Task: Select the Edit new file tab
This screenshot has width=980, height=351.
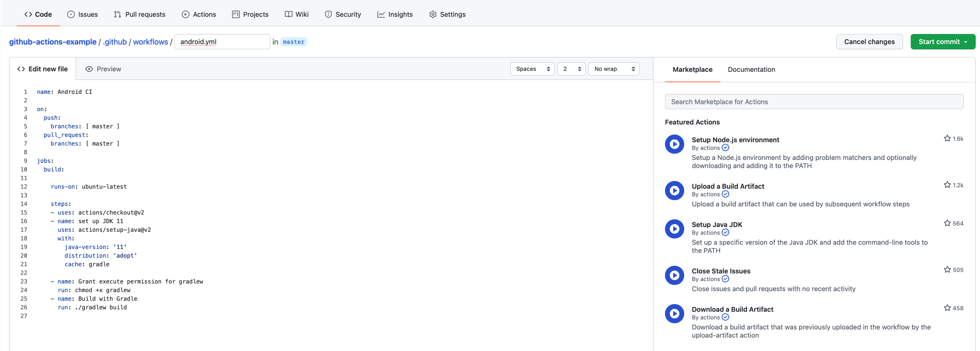Action: pos(43,69)
